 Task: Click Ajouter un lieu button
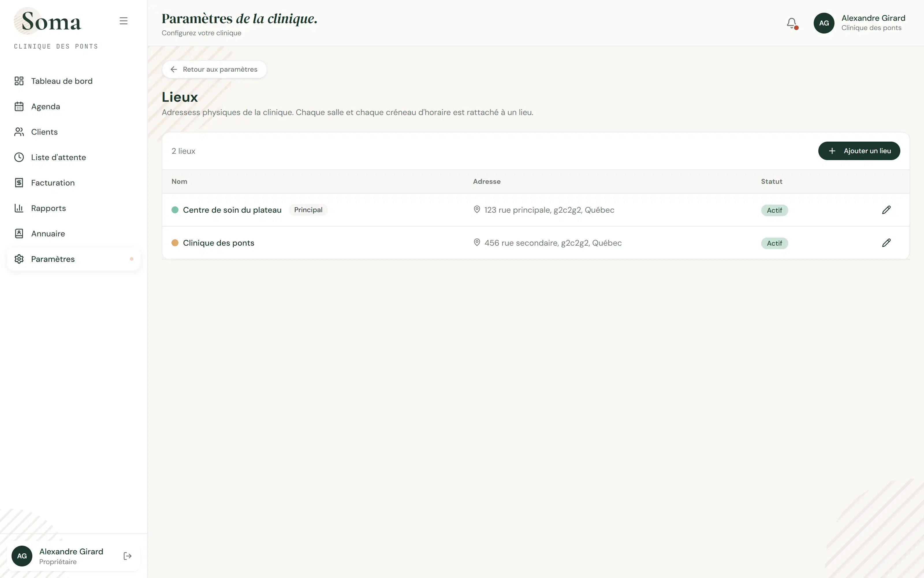tap(859, 151)
